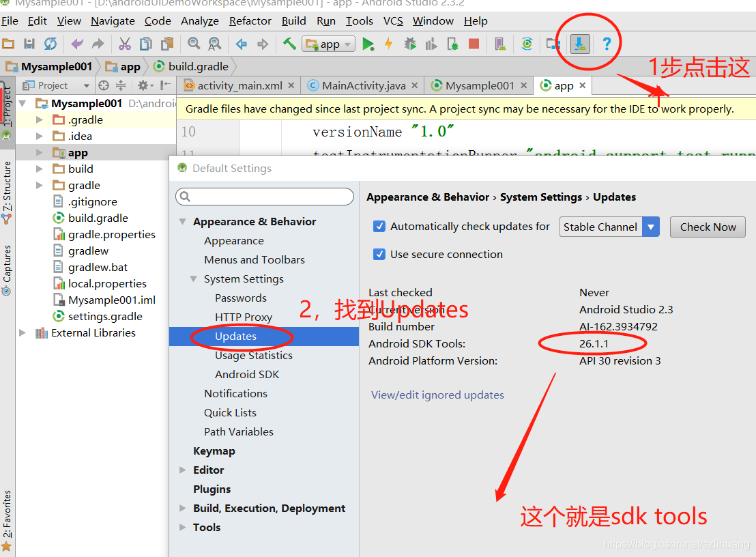Viewport: 756px width, 557px height.
Task: Click the Forward navigation arrow
Action: click(262, 44)
